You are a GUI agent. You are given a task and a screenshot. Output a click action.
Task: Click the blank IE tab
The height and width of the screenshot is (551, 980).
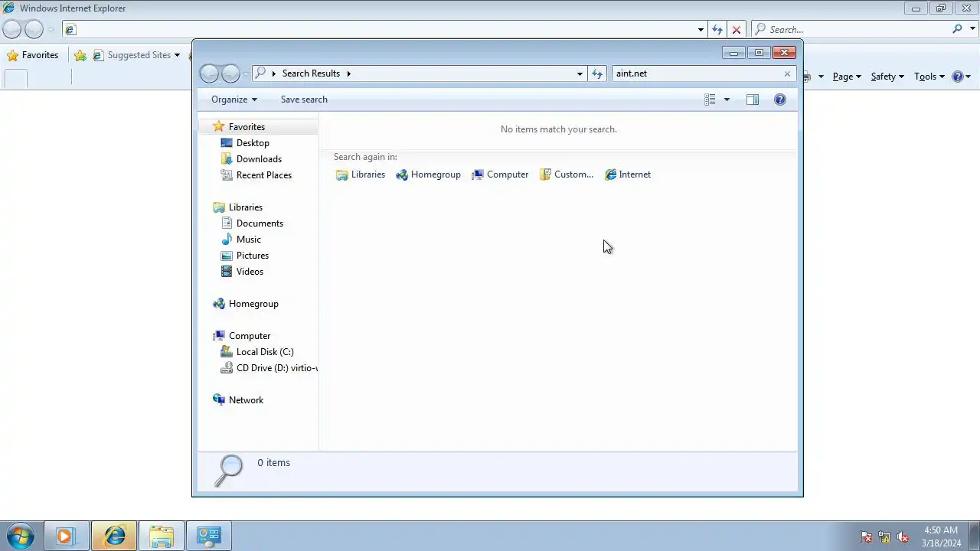[x=16, y=77]
